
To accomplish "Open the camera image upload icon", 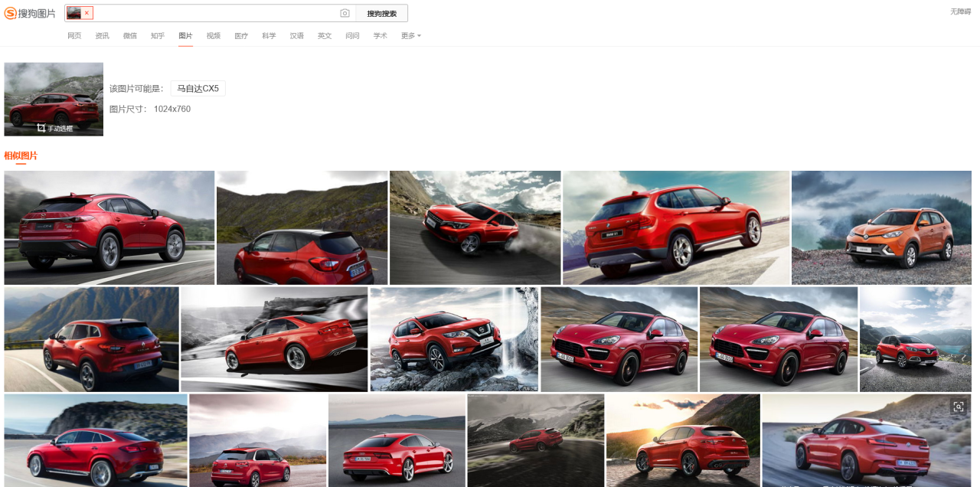I will (x=345, y=13).
